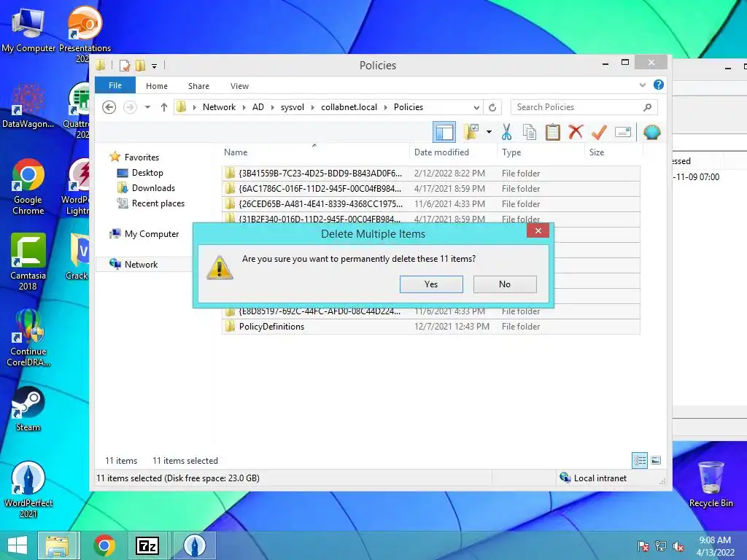Expand the arrow after sysvol breadcrumb

(312, 108)
